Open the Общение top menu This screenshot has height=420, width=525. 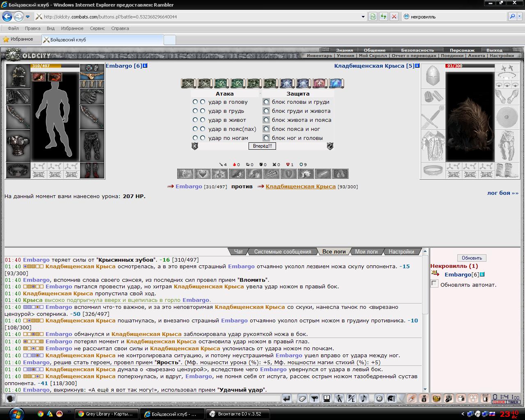(374, 50)
